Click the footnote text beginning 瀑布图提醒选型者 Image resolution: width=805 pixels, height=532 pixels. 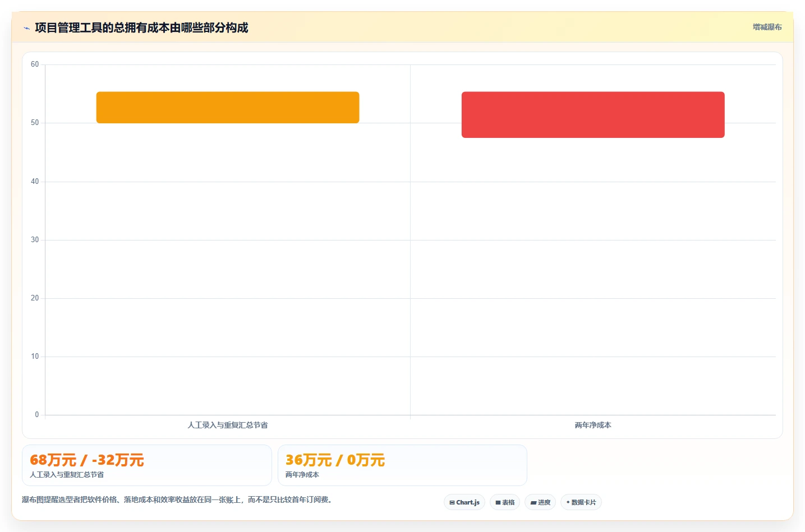pos(178,499)
